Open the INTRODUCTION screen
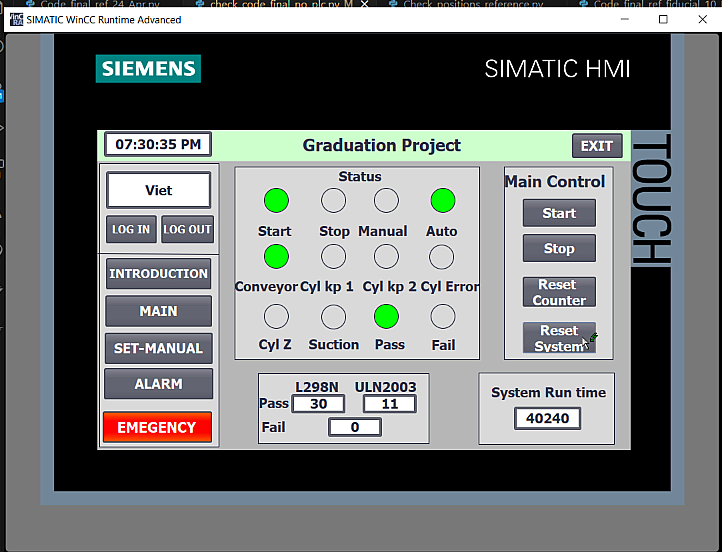 pos(158,274)
